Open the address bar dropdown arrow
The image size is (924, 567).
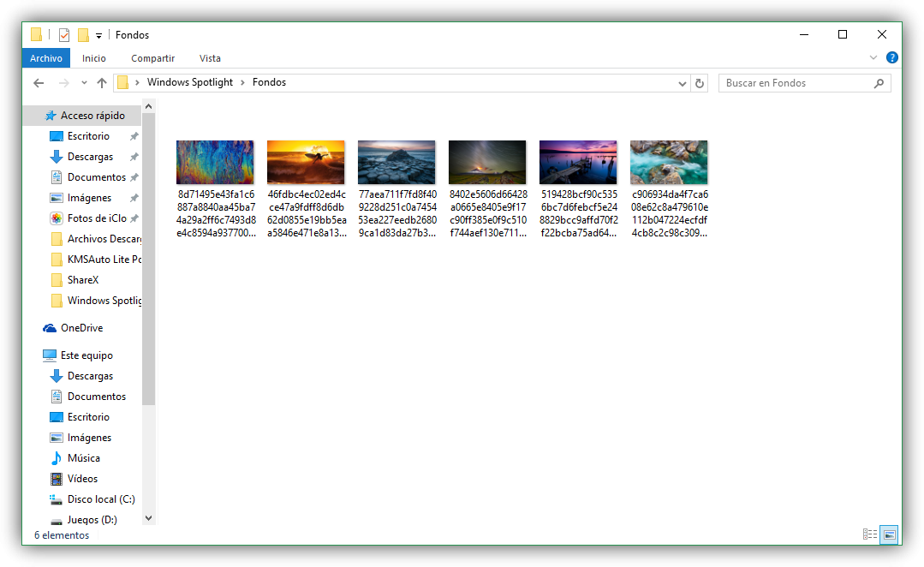point(682,82)
